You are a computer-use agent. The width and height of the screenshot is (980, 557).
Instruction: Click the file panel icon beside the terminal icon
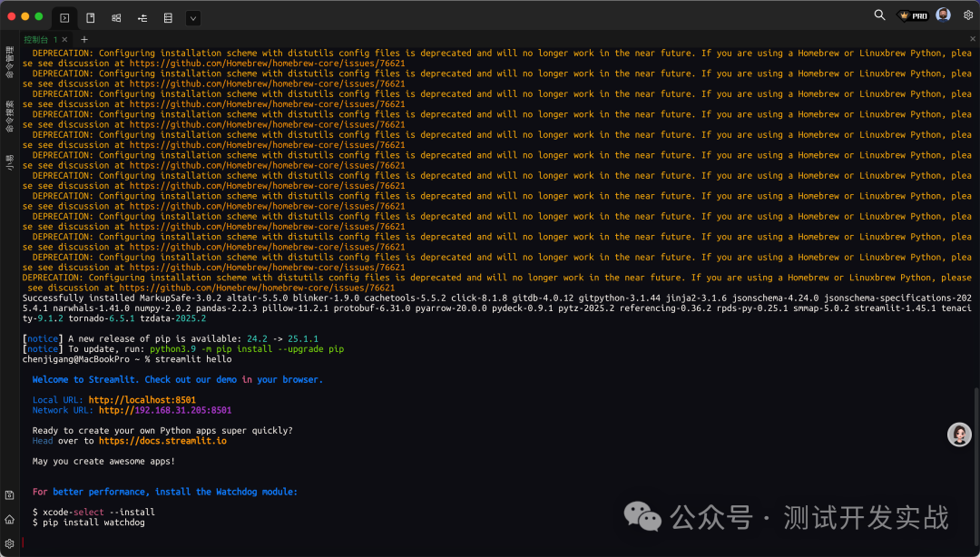tap(91, 17)
